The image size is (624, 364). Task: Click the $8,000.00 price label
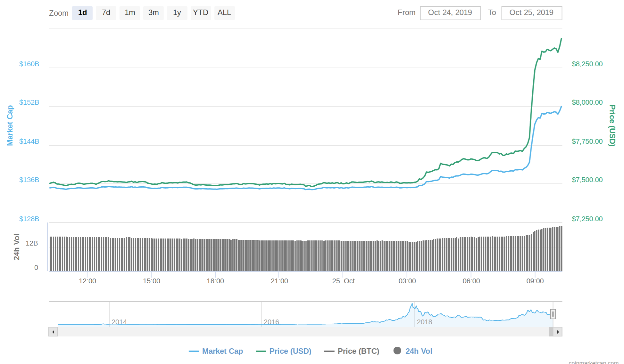(587, 102)
